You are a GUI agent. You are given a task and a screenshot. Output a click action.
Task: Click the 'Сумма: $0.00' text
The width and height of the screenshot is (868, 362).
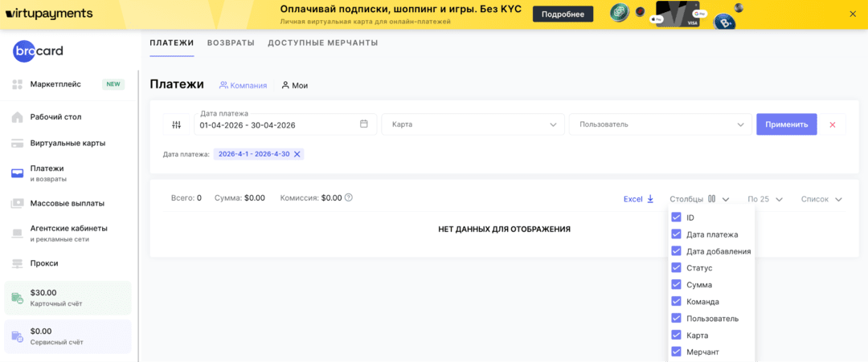tap(240, 198)
